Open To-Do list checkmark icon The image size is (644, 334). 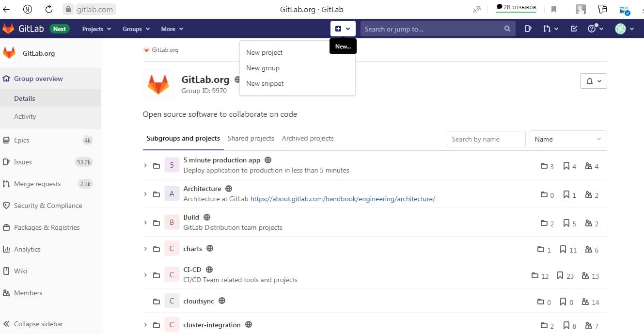click(x=574, y=29)
